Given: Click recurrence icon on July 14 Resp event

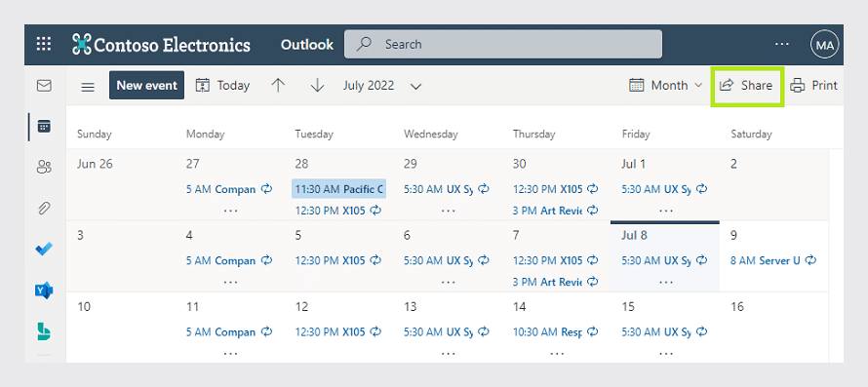Looking at the screenshot, I should pos(593,332).
